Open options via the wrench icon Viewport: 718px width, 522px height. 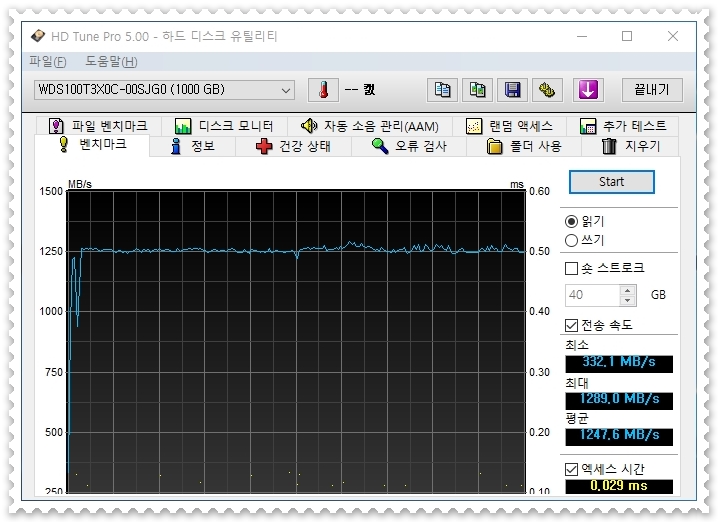[x=547, y=90]
